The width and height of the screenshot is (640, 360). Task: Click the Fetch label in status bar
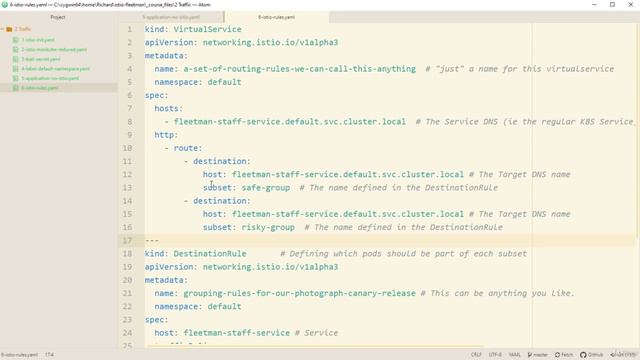tap(567, 355)
